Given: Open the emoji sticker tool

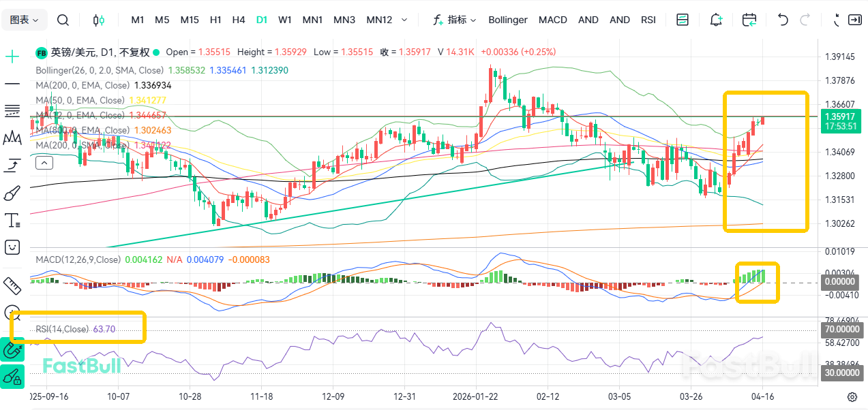Looking at the screenshot, I should click(x=12, y=247).
